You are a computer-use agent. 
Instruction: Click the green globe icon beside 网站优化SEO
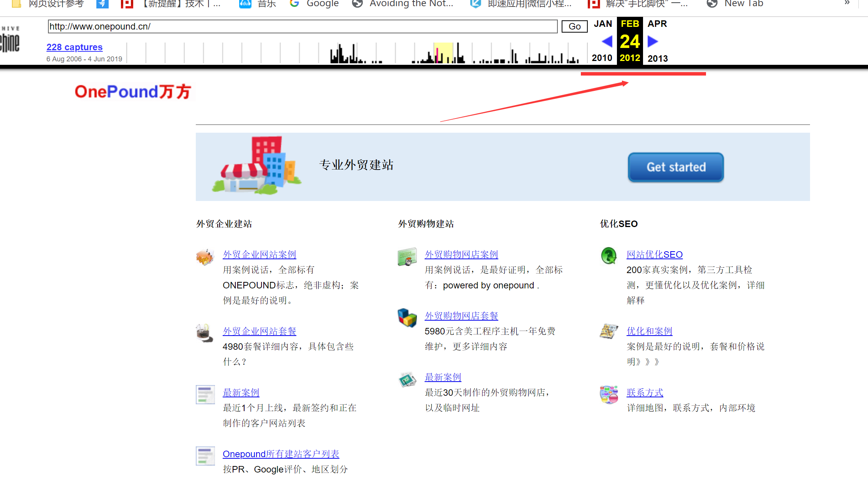(x=609, y=256)
